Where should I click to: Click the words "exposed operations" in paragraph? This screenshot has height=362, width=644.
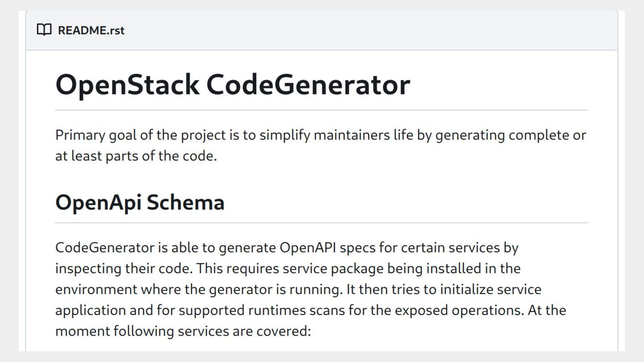(447, 310)
